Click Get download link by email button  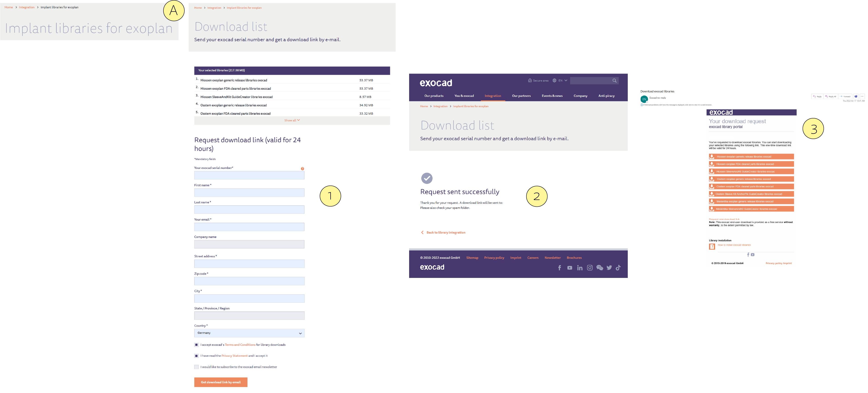(221, 382)
